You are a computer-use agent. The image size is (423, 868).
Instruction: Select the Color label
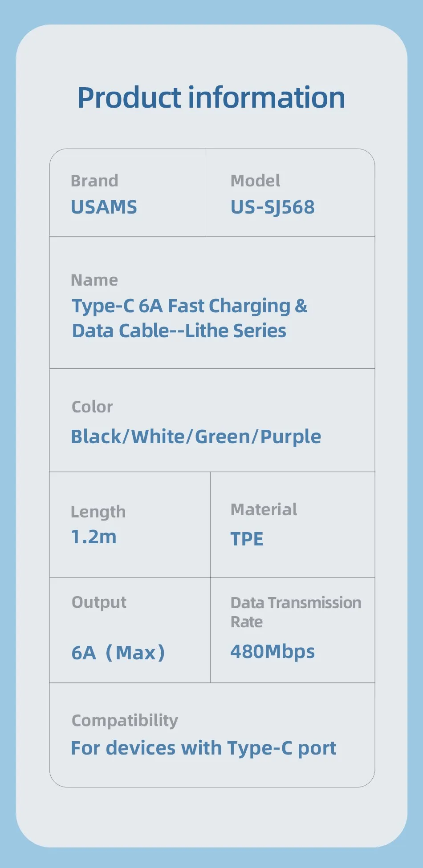click(x=92, y=407)
